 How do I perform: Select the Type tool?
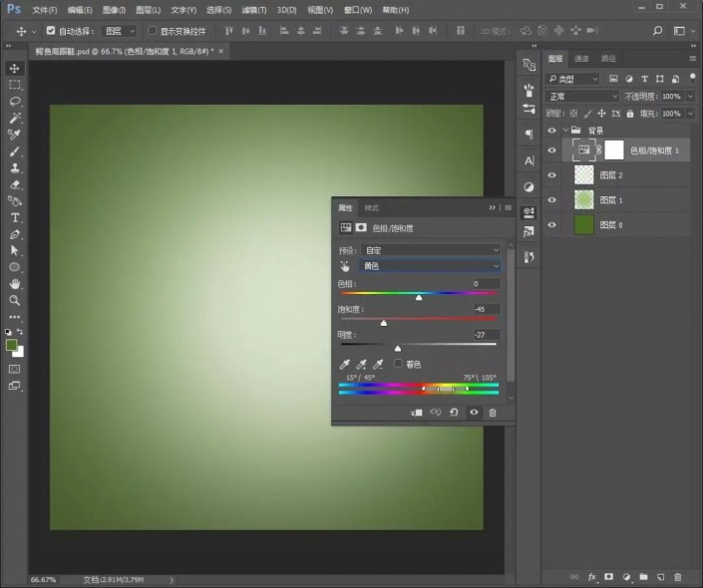(14, 218)
